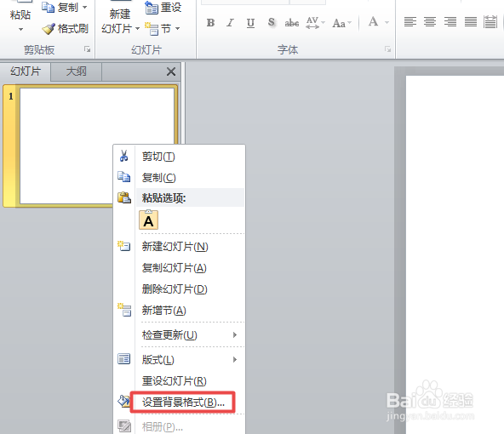Toggle Strikethrough abc icon

click(x=292, y=23)
